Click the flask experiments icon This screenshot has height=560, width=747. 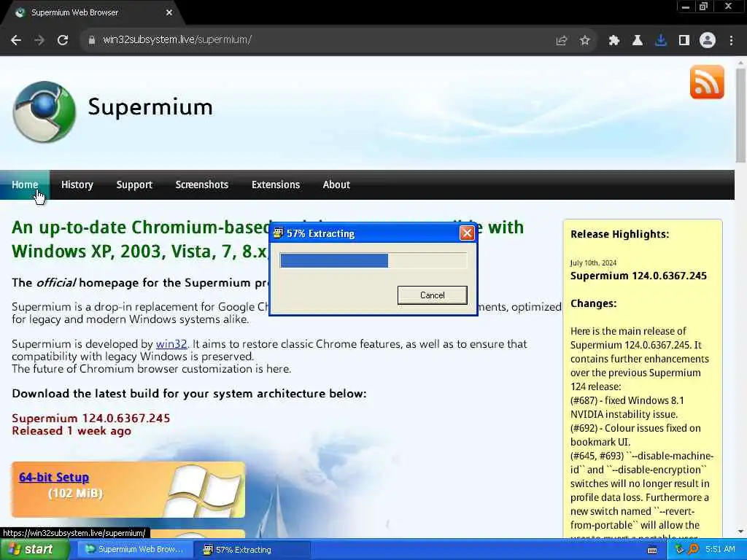638,41
